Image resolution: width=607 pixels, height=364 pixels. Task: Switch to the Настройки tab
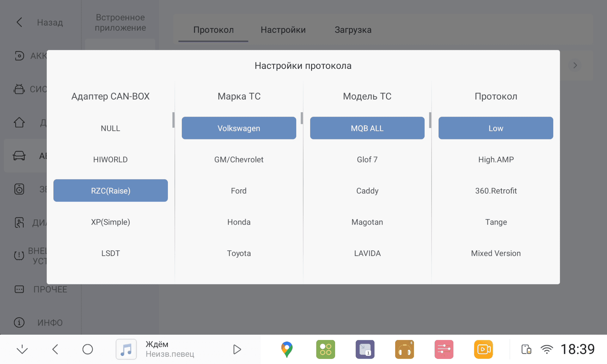pyautogui.click(x=283, y=30)
